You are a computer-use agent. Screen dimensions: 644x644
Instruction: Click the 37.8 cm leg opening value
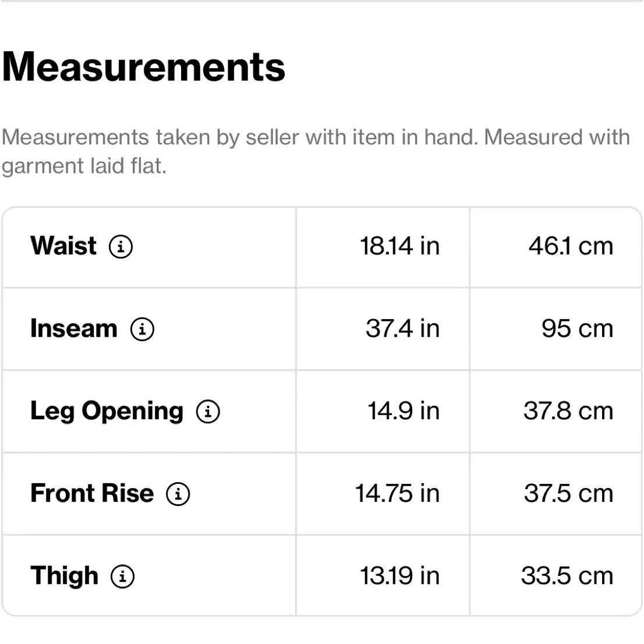pos(568,411)
